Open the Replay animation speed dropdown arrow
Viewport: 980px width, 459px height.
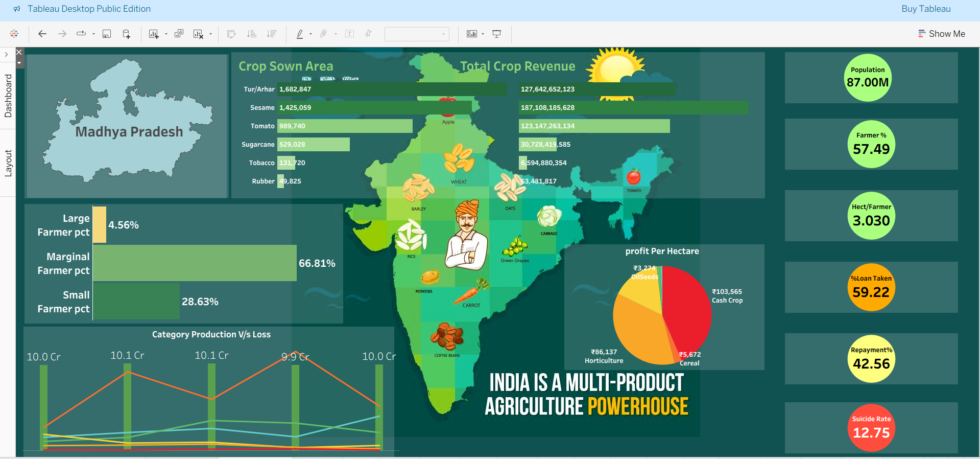click(93, 34)
